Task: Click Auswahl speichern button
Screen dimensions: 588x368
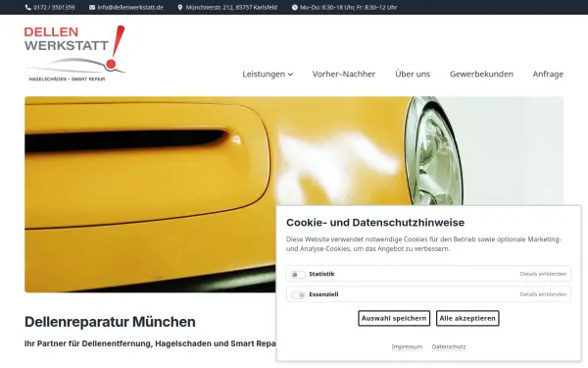Action: [394, 318]
